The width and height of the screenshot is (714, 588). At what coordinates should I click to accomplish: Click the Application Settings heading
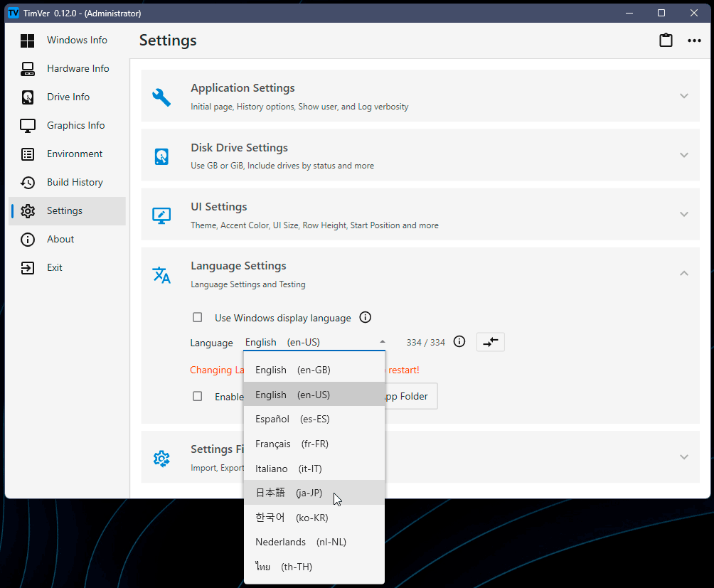[x=243, y=88]
